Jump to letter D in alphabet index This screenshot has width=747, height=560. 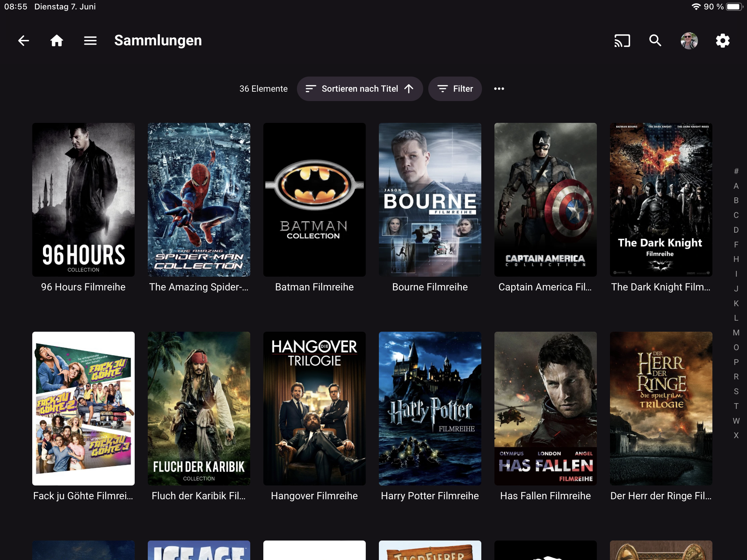click(x=736, y=230)
